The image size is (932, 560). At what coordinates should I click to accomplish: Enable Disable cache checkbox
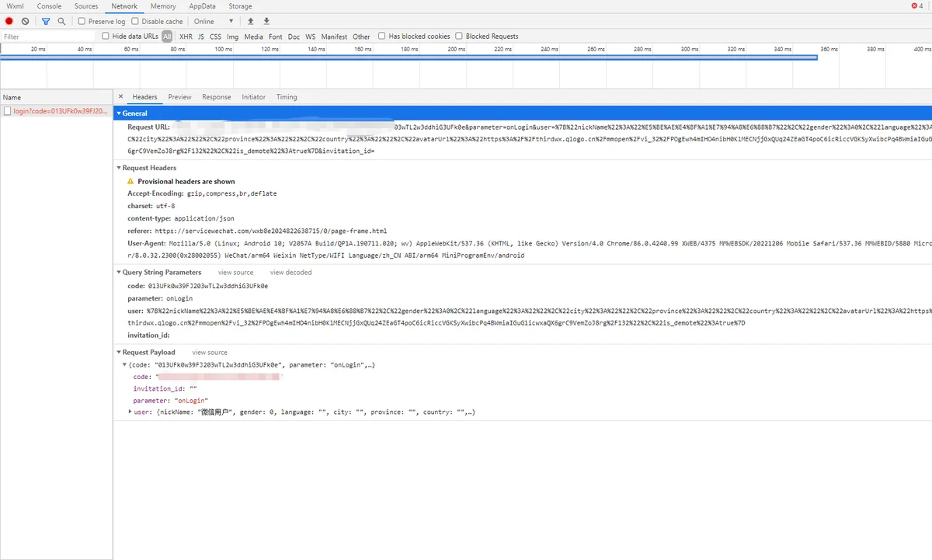[135, 22]
